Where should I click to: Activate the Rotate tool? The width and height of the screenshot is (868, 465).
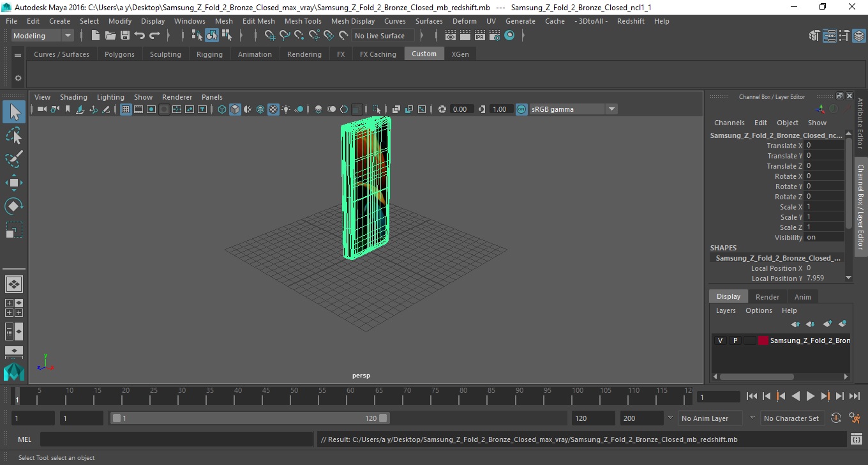coord(14,206)
